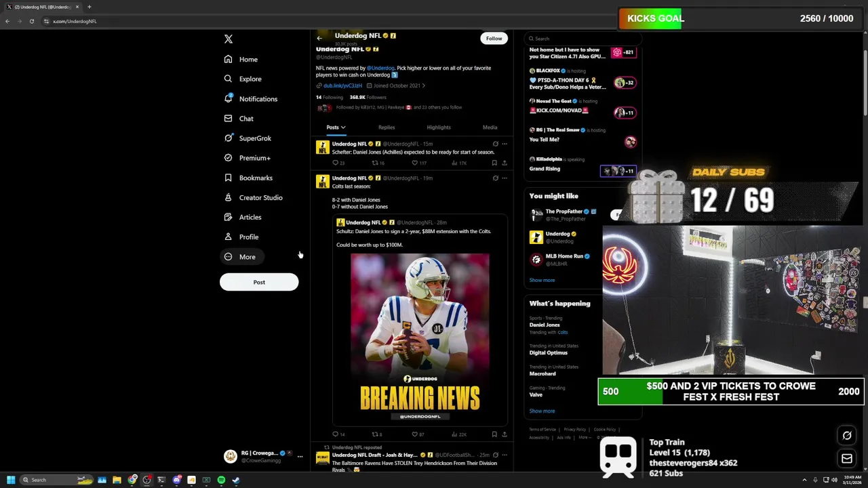
Task: Open dub.link URL in bio
Action: (x=342, y=86)
